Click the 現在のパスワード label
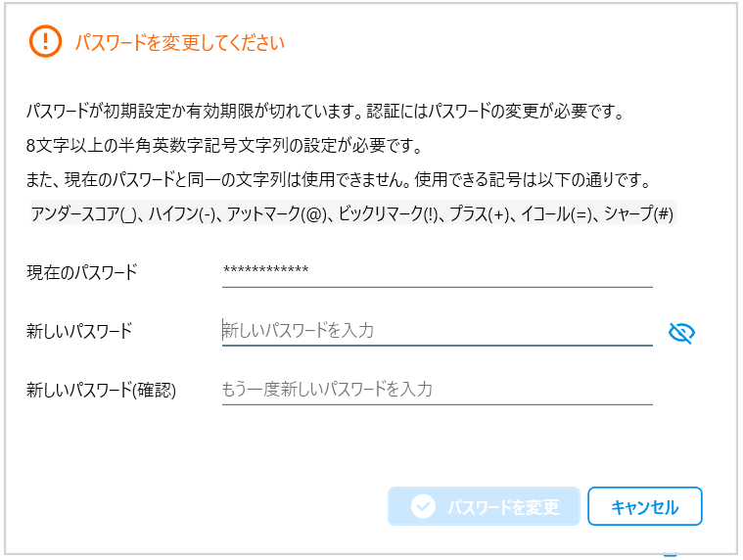This screenshot has width=743, height=560. tap(82, 272)
